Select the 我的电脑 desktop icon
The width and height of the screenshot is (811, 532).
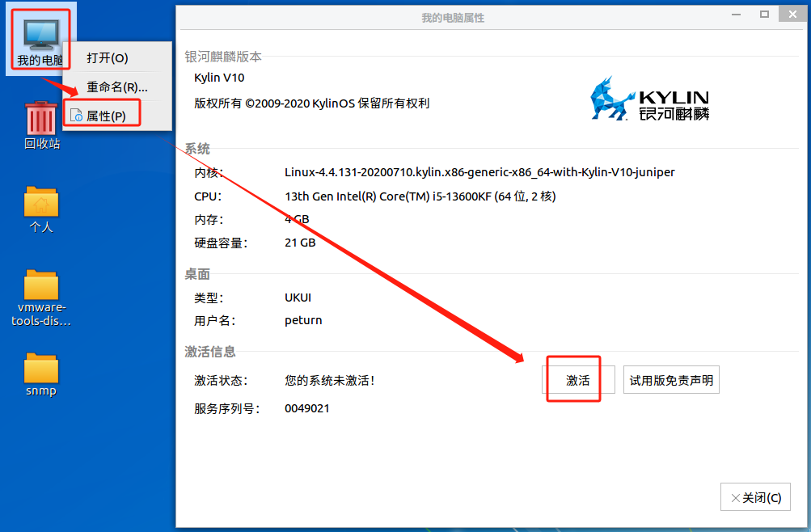(x=40, y=35)
